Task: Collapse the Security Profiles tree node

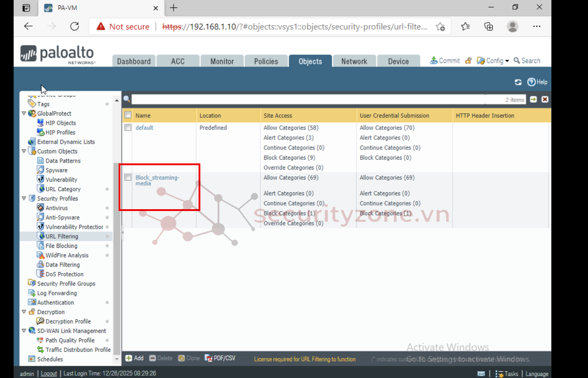Action: 24,198
